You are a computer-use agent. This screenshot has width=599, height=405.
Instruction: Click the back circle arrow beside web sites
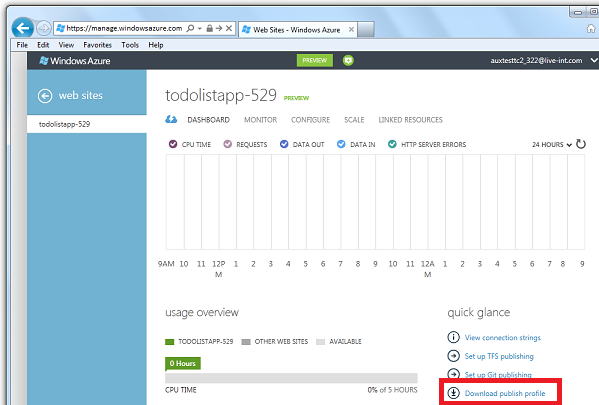click(x=45, y=96)
